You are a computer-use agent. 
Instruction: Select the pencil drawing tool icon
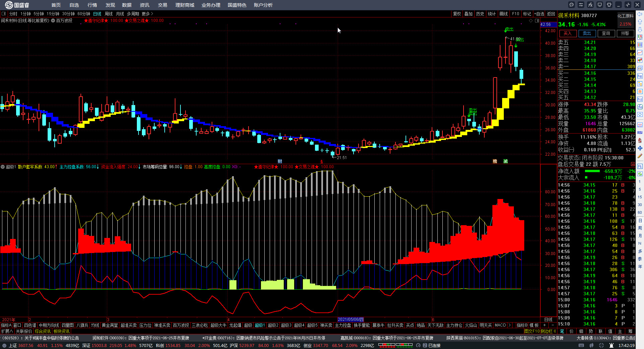click(x=640, y=156)
